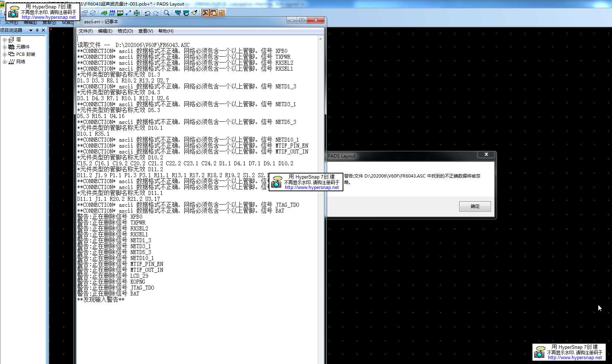The width and height of the screenshot is (612, 364).
Task: Close the PADS Layout warning dialog
Action: tap(486, 154)
